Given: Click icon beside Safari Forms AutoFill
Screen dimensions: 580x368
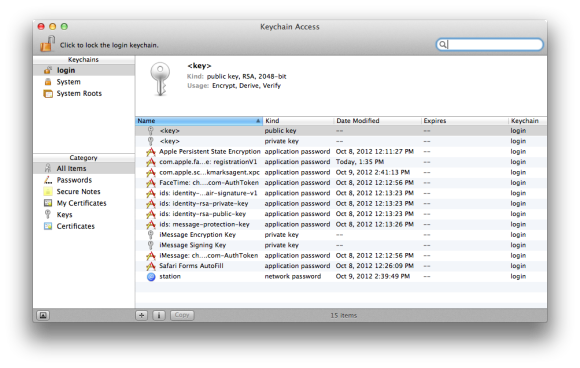Looking at the screenshot, I should click(x=151, y=266).
